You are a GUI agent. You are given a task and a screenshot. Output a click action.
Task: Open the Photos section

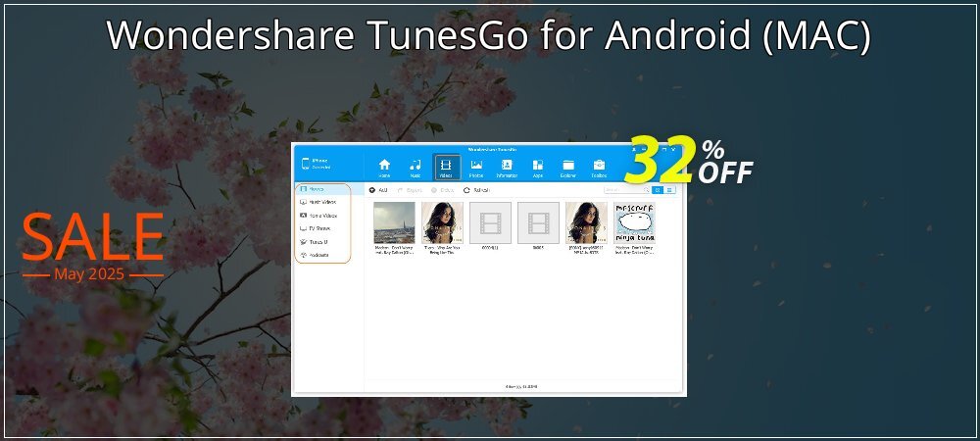point(476,168)
